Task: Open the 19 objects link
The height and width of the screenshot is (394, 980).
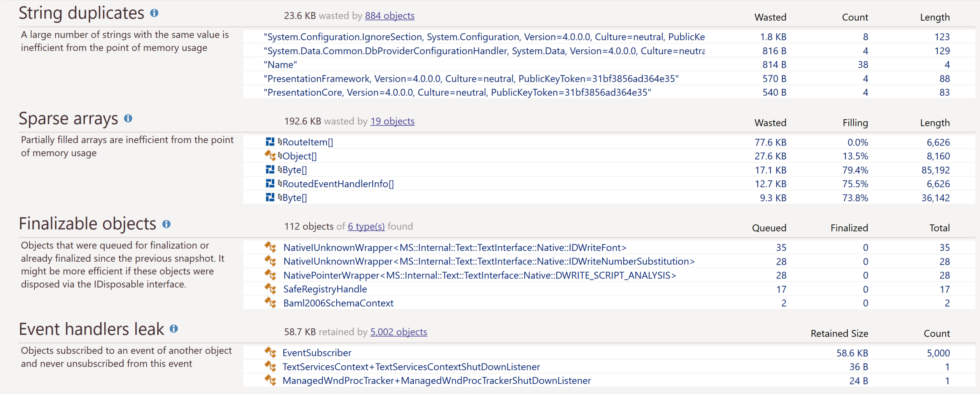Action: [392, 121]
